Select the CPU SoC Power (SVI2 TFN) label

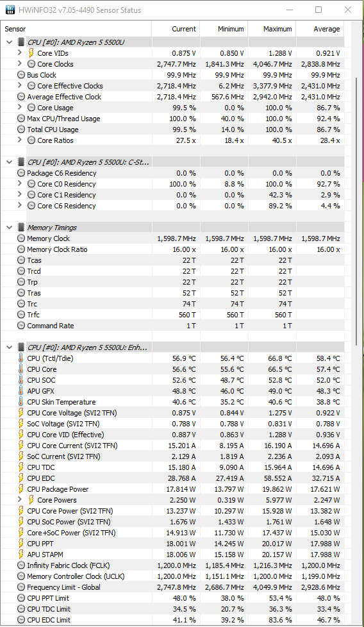coord(69,521)
